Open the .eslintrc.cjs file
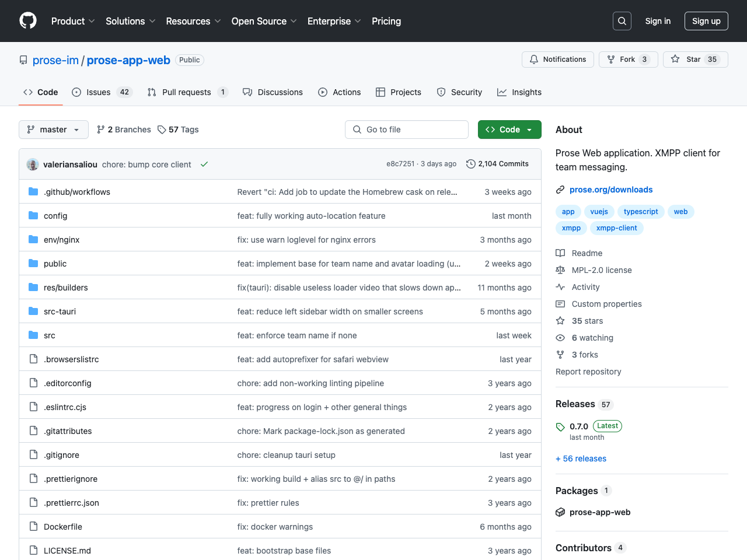747x560 pixels. click(x=65, y=407)
